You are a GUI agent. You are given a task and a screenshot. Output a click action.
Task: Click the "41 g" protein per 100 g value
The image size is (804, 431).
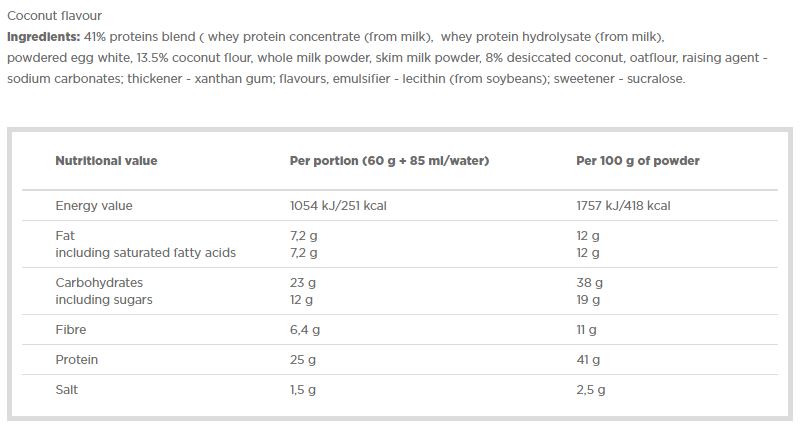pos(588,359)
